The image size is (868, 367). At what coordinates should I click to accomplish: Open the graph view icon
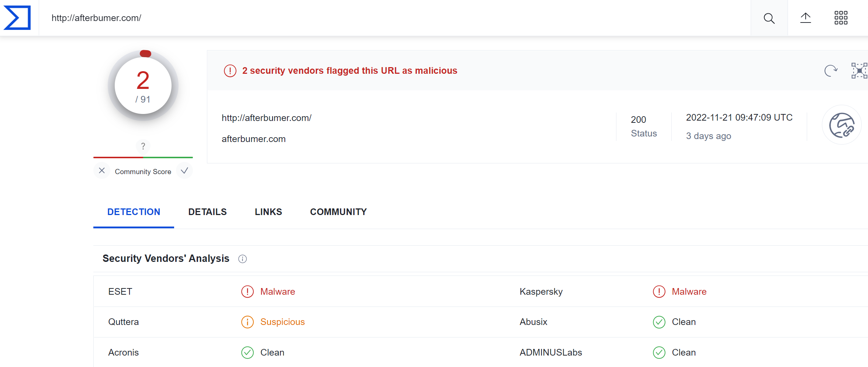859,70
